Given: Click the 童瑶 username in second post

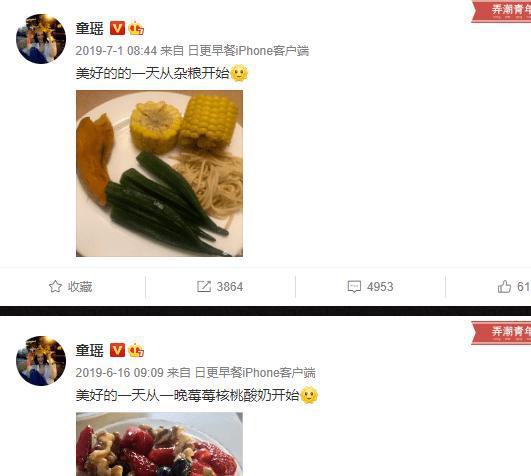Looking at the screenshot, I should click(x=90, y=350).
